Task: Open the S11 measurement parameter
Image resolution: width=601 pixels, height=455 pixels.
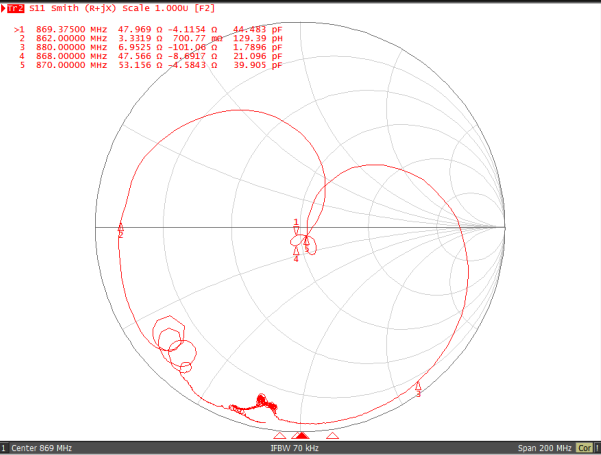Action: coord(39,8)
